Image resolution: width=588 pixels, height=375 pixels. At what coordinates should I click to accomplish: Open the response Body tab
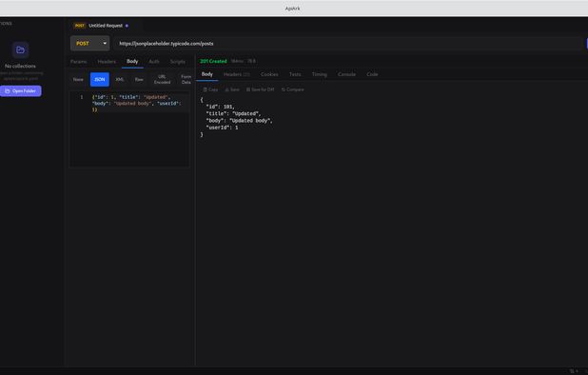pos(207,74)
